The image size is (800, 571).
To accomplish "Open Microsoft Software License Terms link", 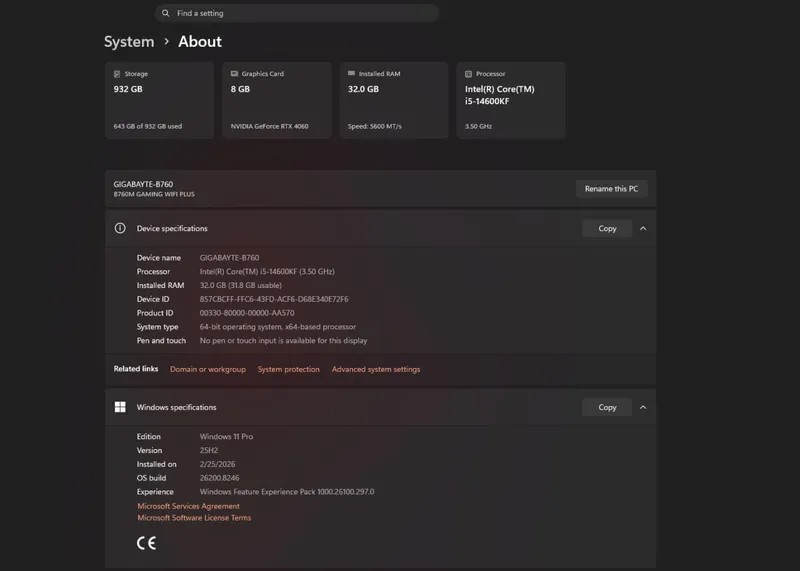I will 194,518.
